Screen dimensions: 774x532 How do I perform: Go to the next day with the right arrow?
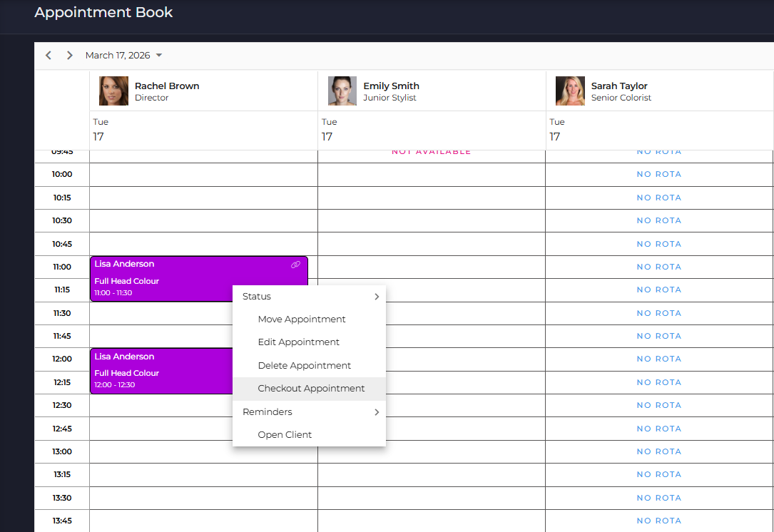69,55
